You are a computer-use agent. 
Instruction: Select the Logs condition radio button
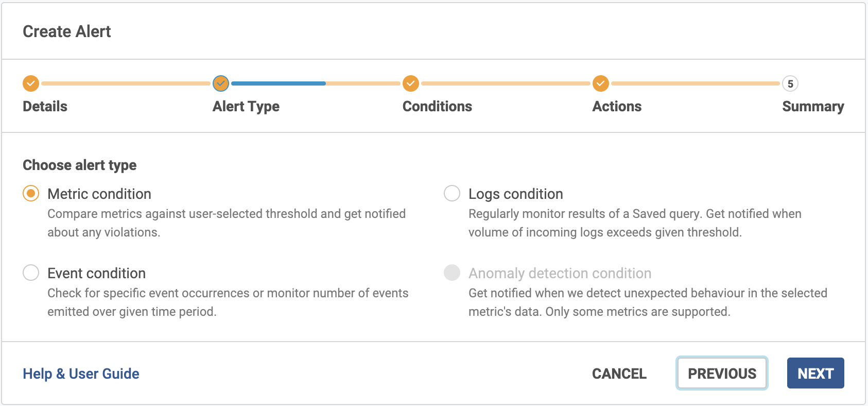452,194
